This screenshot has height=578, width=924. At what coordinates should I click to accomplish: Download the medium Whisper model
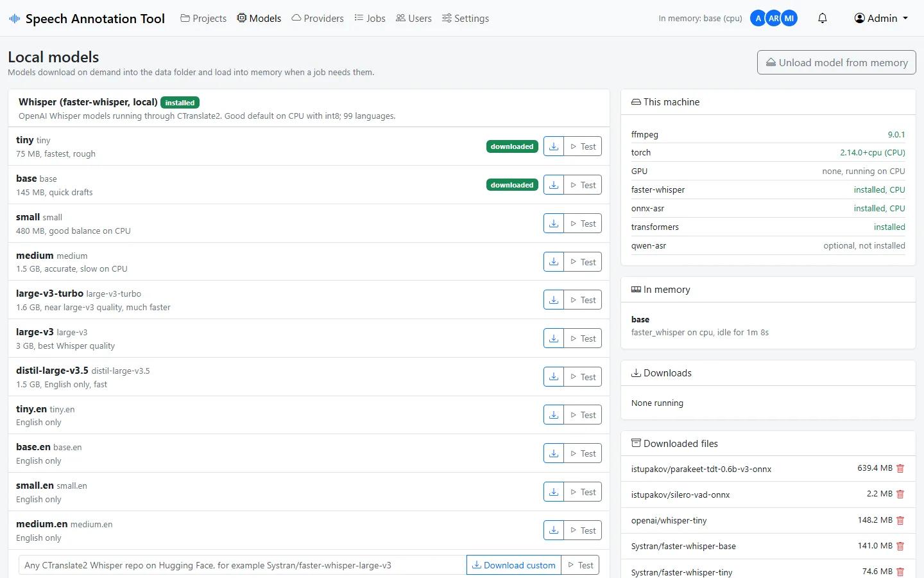click(x=554, y=262)
